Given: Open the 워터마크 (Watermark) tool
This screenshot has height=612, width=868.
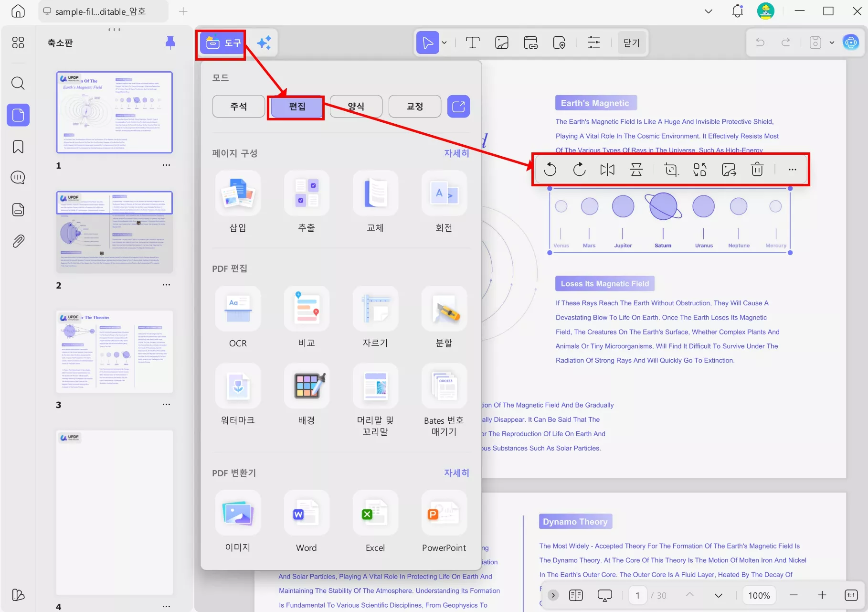Looking at the screenshot, I should tap(238, 395).
